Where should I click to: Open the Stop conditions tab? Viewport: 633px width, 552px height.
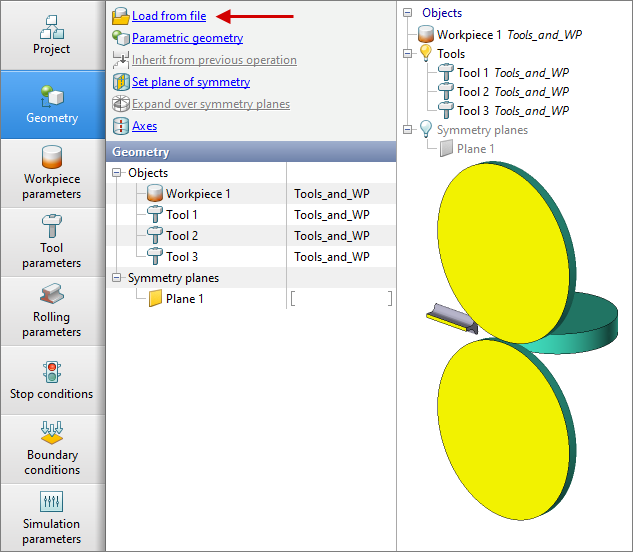52,380
